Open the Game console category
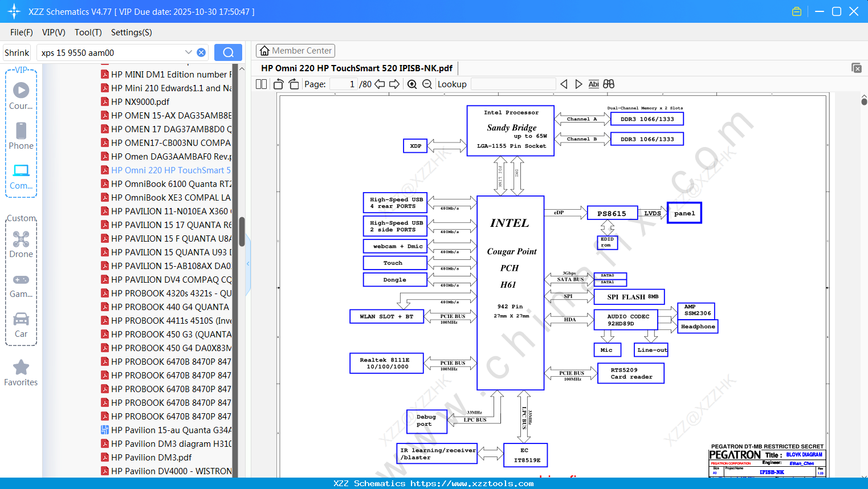 coord(21,285)
